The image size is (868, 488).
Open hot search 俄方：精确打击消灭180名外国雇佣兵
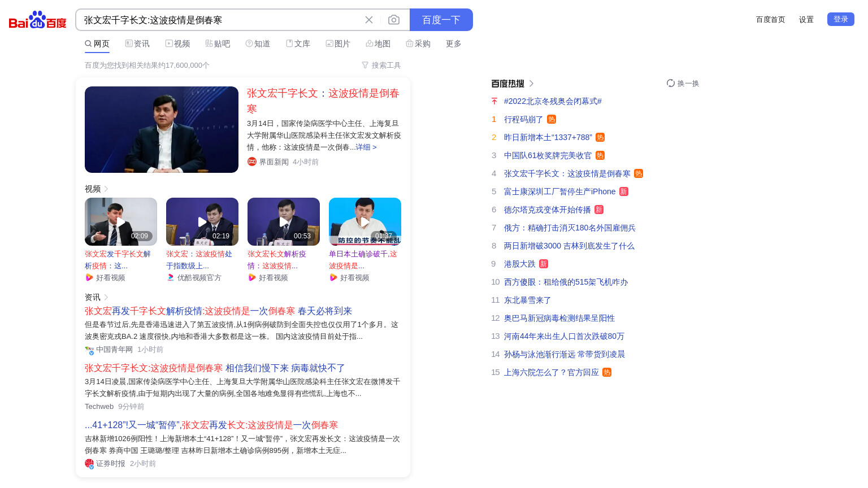(x=570, y=228)
